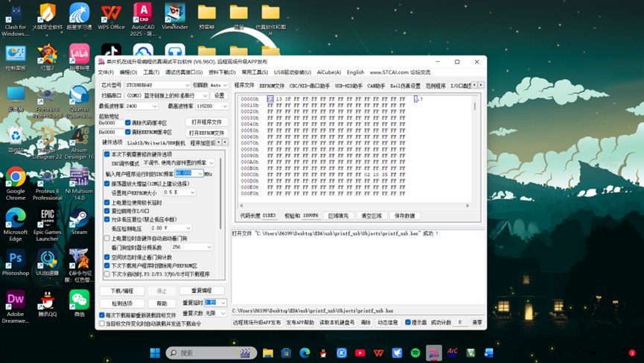The image size is (644, 363).
Task: Launch WeChat green desktop icon
Action: [x=79, y=304]
